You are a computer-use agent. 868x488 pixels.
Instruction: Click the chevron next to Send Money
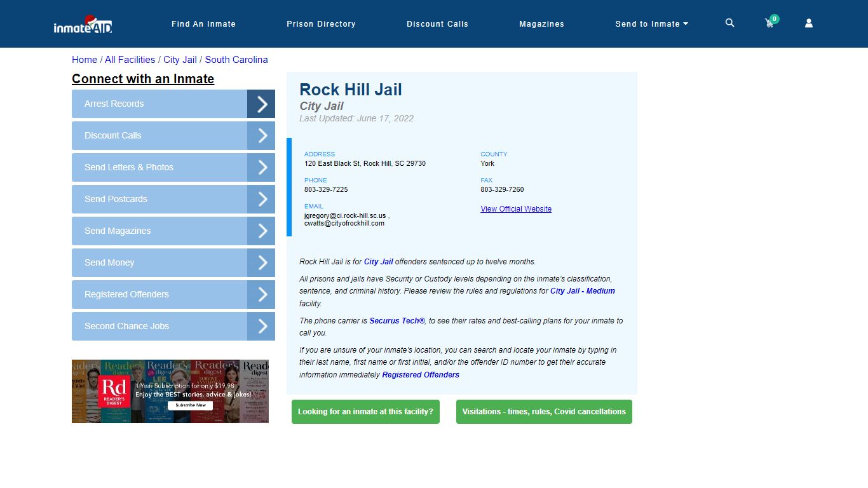pyautogui.click(x=261, y=262)
